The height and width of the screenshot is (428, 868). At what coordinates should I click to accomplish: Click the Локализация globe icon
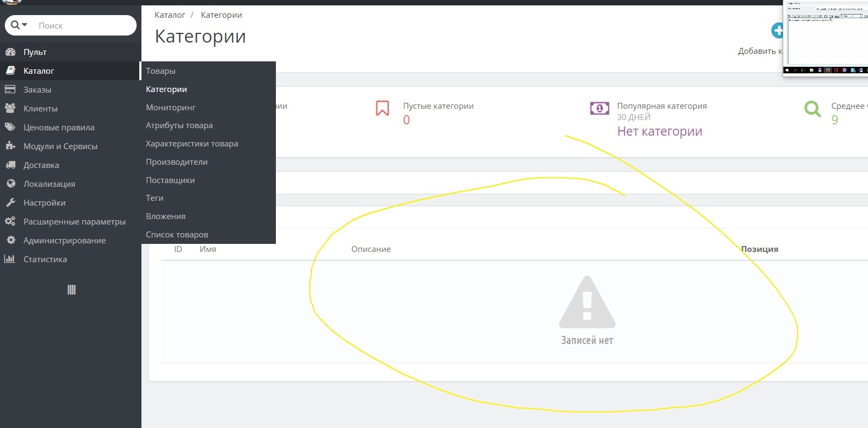[10, 184]
